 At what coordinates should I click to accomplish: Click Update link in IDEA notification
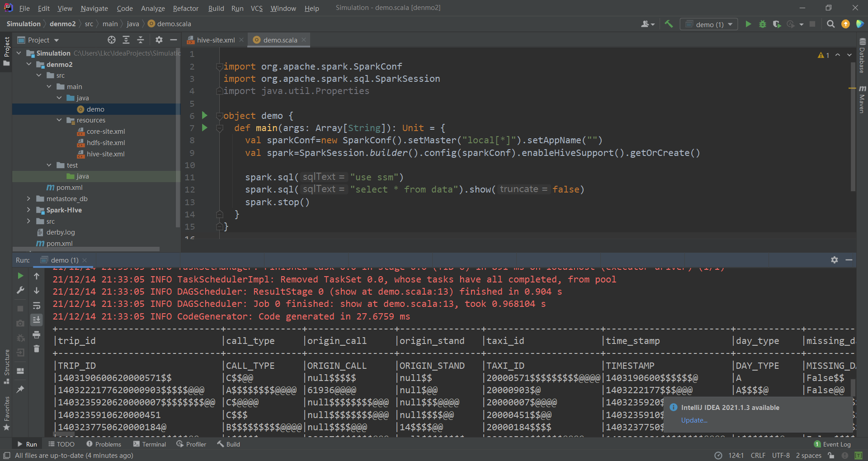(694, 420)
